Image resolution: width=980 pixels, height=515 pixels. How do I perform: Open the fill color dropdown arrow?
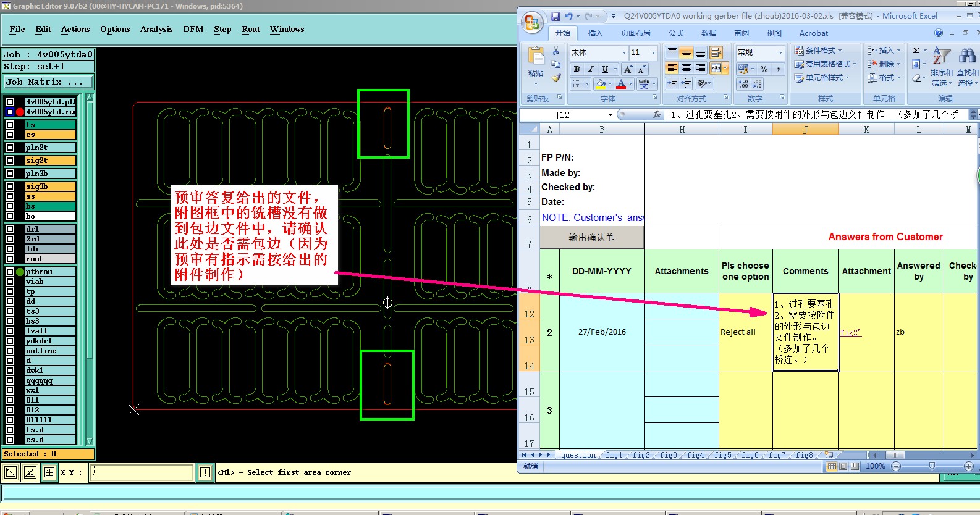click(x=610, y=84)
